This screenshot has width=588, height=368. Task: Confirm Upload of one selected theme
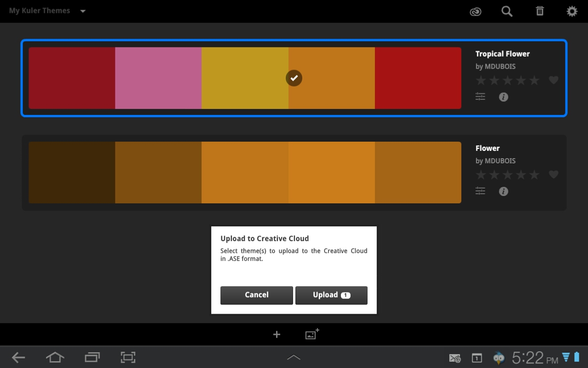coord(331,295)
